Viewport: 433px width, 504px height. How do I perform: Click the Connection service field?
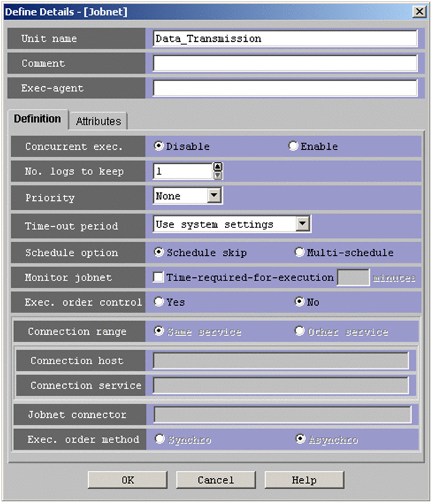tap(280, 385)
